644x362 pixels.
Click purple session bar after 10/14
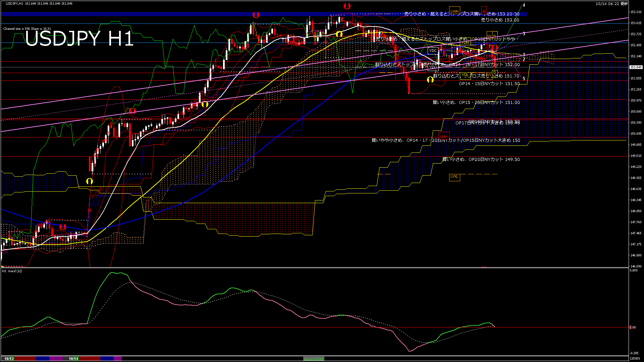click(x=118, y=359)
